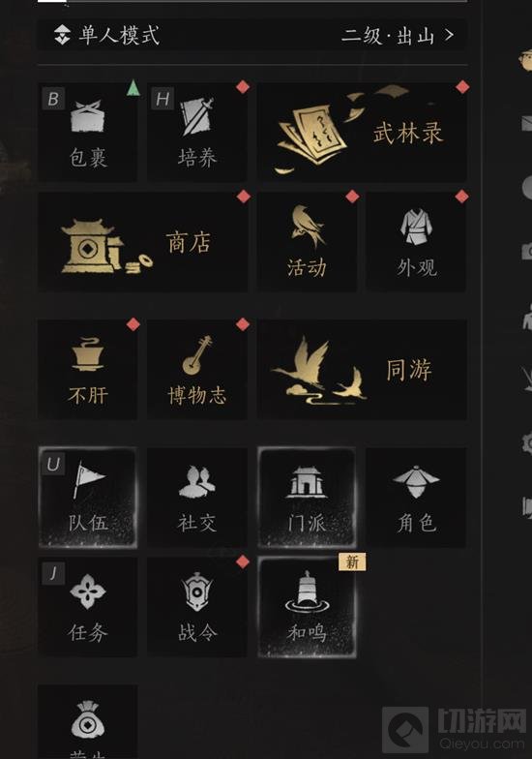This screenshot has height=759, width=532.
Task: Click the 切游网 watermark logo
Action: tap(457, 730)
